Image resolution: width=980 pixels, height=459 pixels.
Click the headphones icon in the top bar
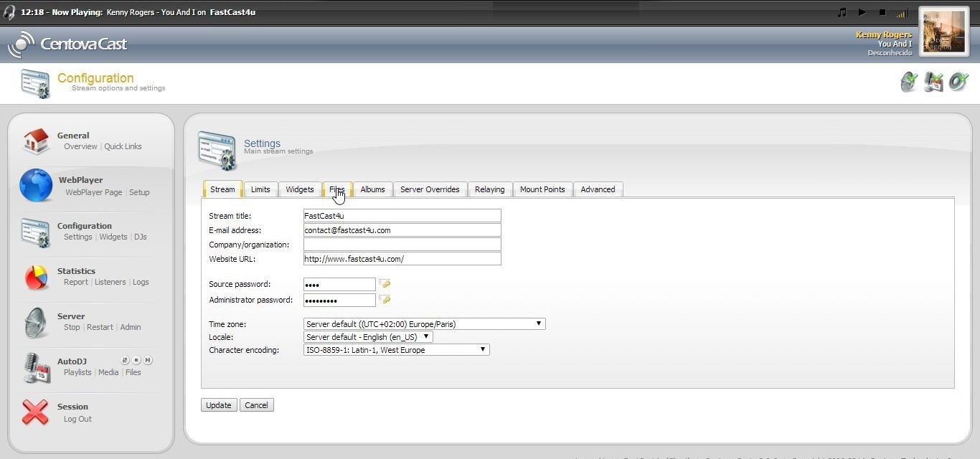9,12
